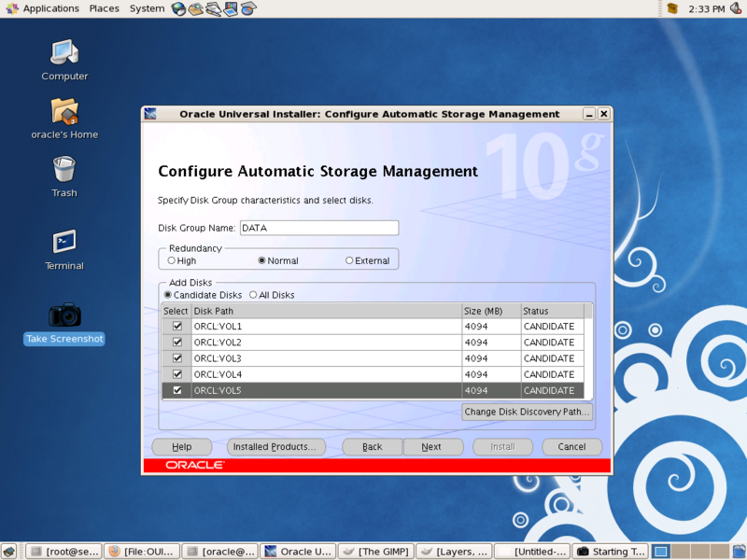Uncheck the ORCL:VOL4 disk checkbox
Viewport: 747px width, 560px height.
point(177,374)
